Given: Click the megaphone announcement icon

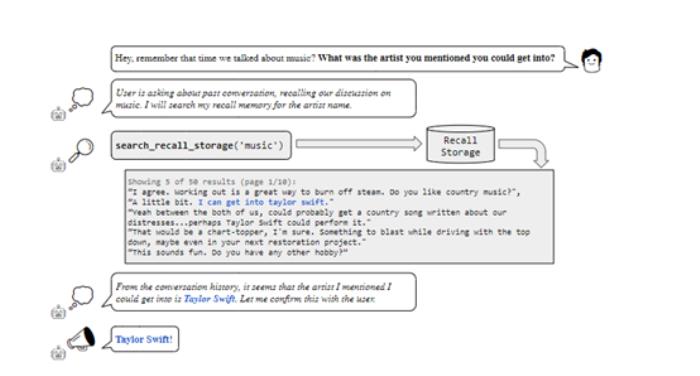Looking at the screenshot, I should [81, 338].
